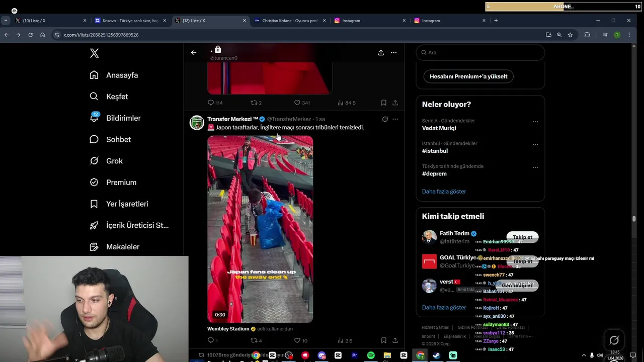The image size is (644, 362).
Task: Switch to Christian Kofane tab
Action: tap(290, 21)
